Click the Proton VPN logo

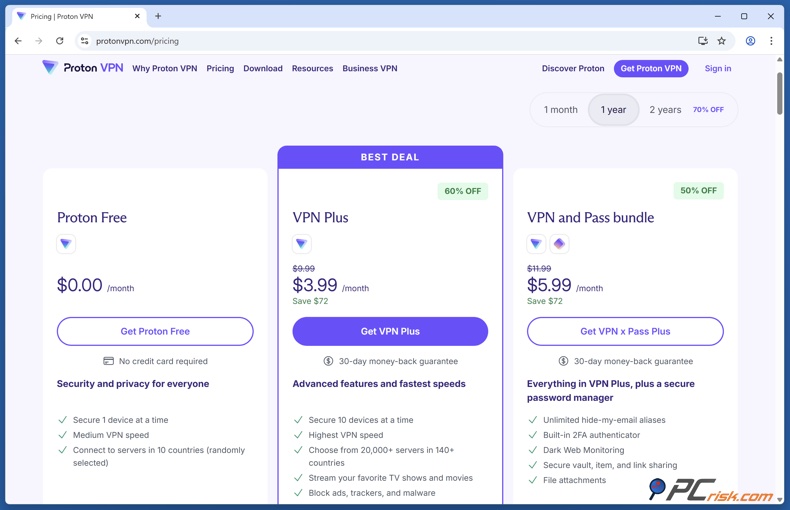click(x=83, y=68)
